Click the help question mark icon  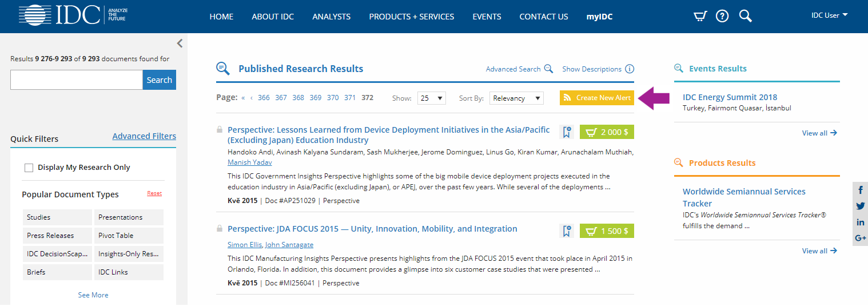(x=722, y=16)
